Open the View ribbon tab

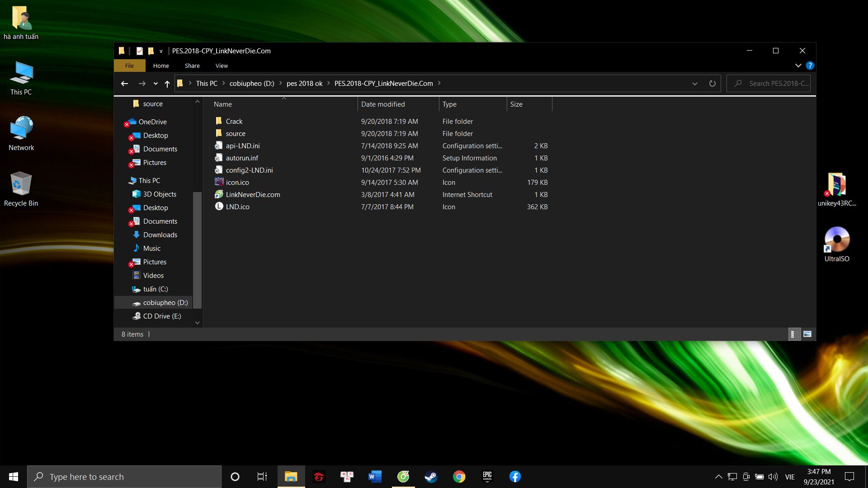222,66
